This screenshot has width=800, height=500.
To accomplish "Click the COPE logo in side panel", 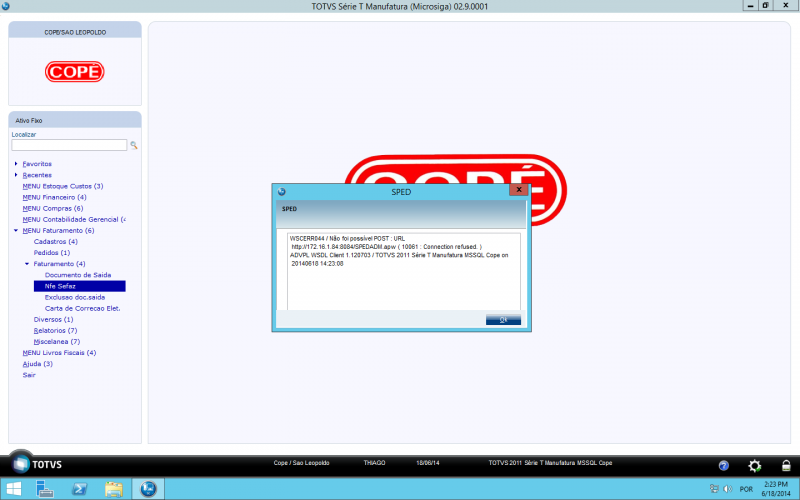I will [75, 71].
